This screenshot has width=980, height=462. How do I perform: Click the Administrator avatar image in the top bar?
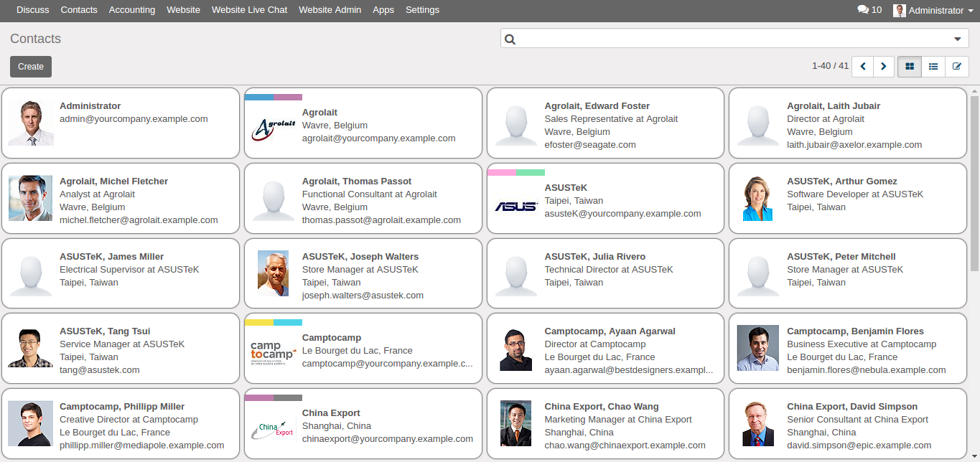[899, 10]
